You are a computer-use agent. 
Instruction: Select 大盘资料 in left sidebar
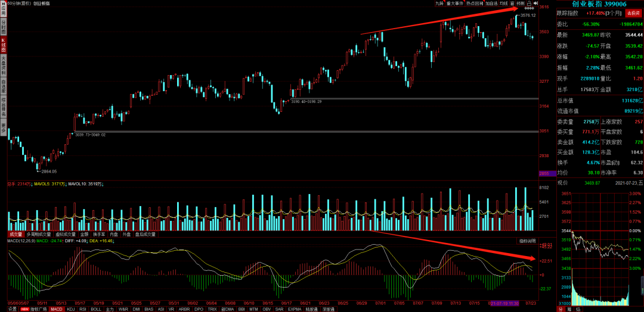click(4, 65)
